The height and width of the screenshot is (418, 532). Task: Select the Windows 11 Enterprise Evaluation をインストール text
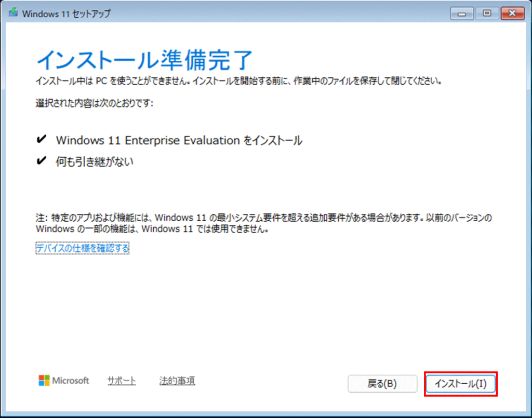click(179, 140)
